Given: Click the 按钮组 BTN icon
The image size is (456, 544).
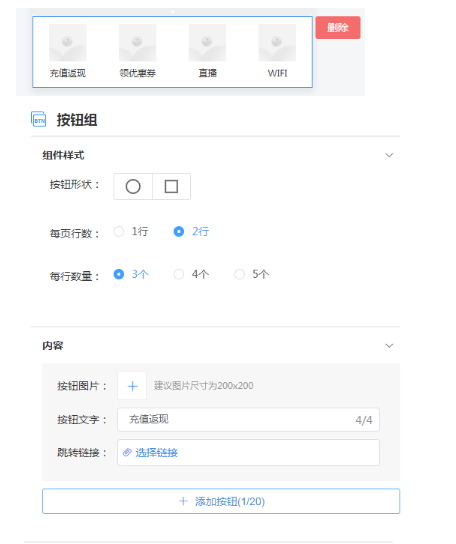Looking at the screenshot, I should click(x=39, y=119).
